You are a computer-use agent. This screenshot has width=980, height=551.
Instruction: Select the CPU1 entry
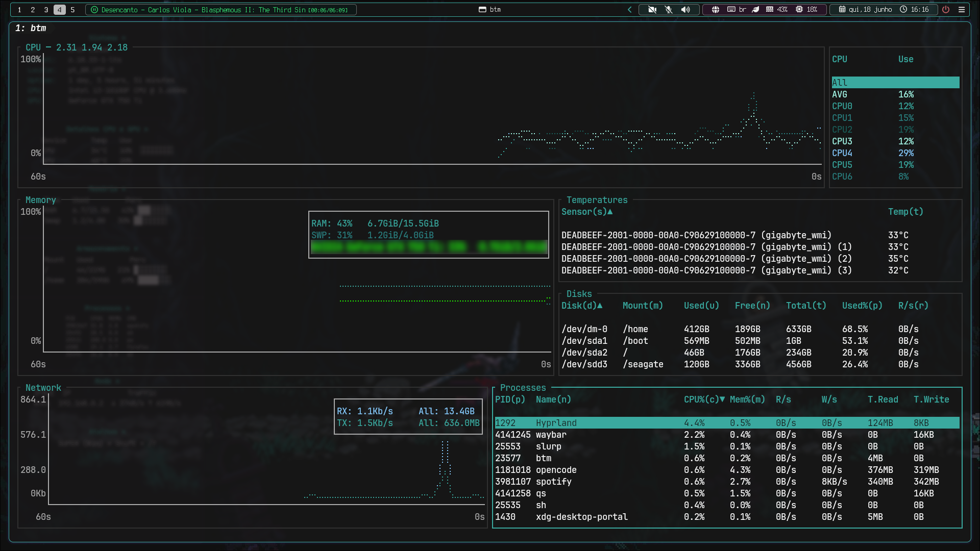(895, 118)
